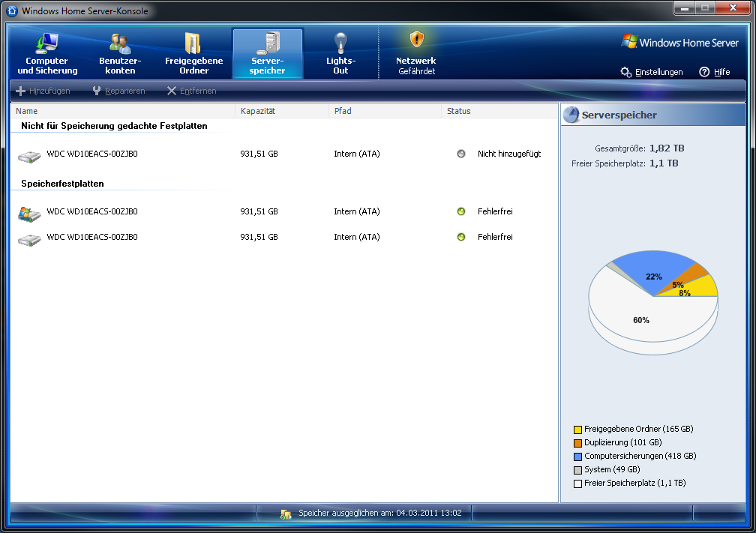Click the wrench icon beside Reparieren

pyautogui.click(x=97, y=91)
